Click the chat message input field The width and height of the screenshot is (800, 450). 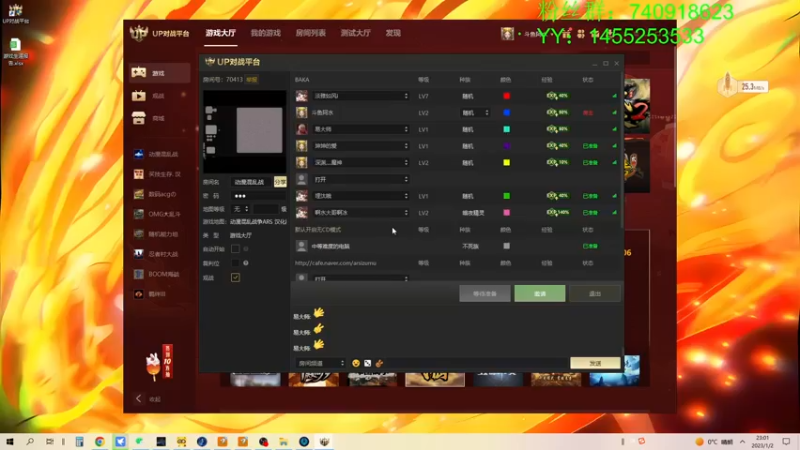[477, 363]
